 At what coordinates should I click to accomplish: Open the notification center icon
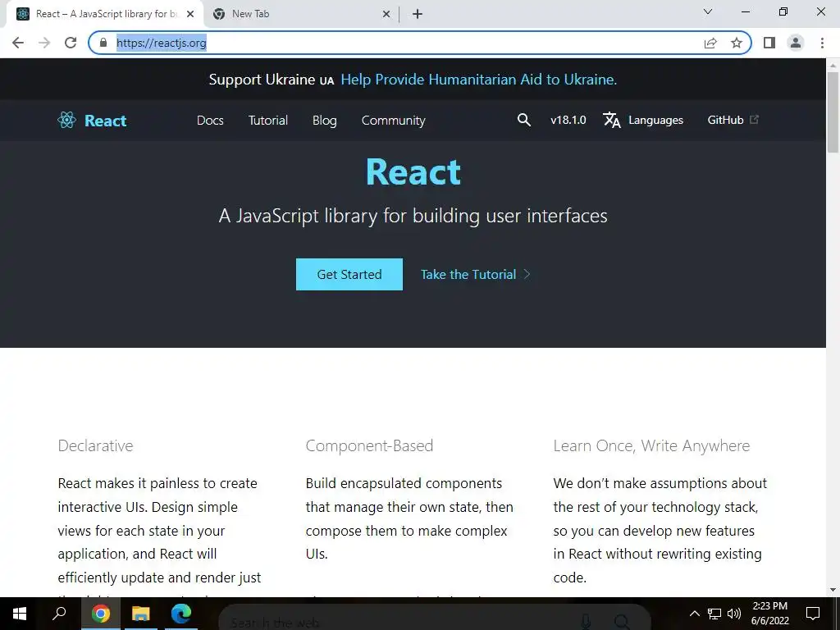(x=813, y=614)
